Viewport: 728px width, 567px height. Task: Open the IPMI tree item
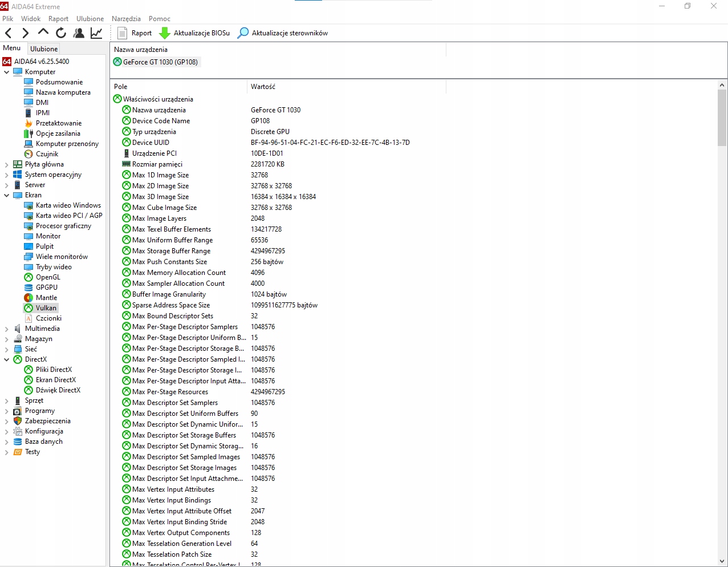pos(37,113)
